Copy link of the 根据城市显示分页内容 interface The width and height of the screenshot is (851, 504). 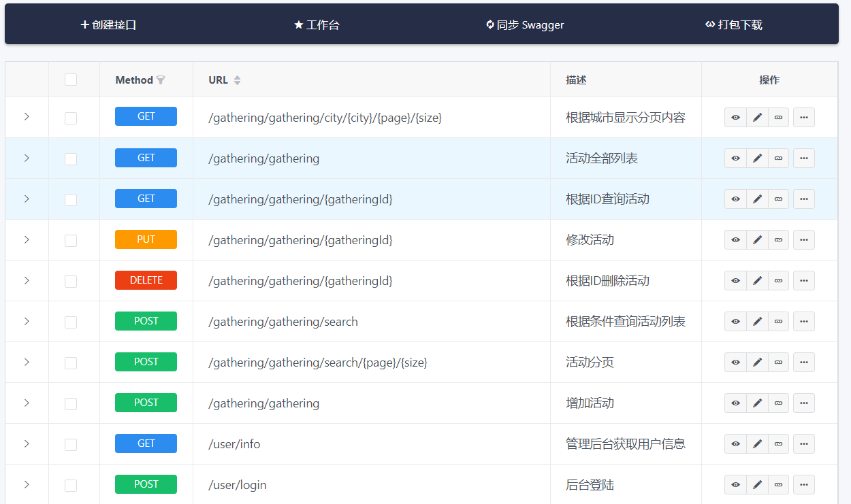pyautogui.click(x=778, y=117)
